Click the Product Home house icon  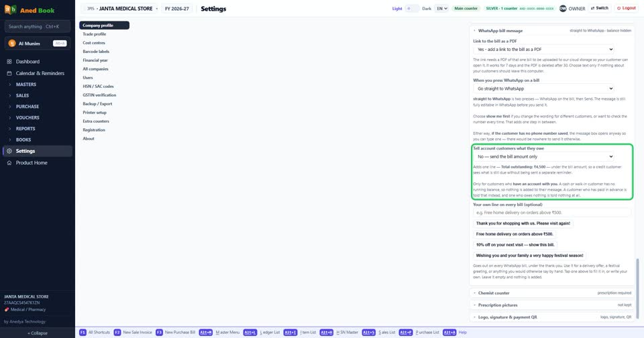point(9,163)
